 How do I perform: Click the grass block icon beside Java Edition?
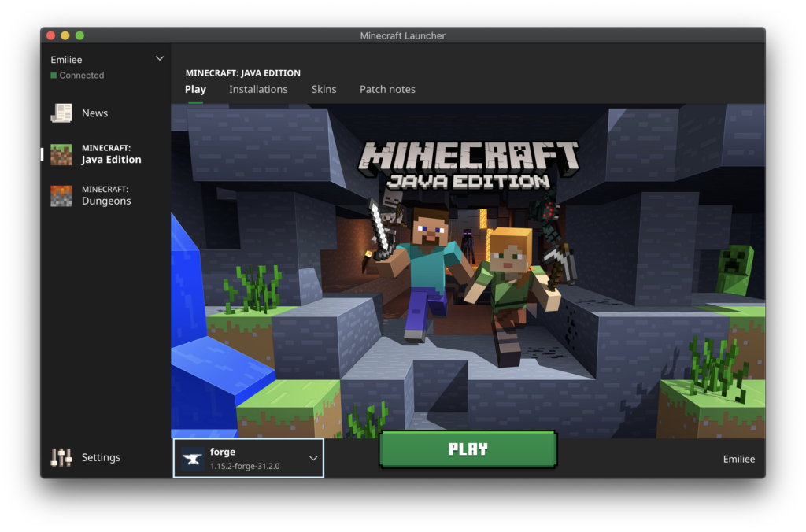point(62,153)
